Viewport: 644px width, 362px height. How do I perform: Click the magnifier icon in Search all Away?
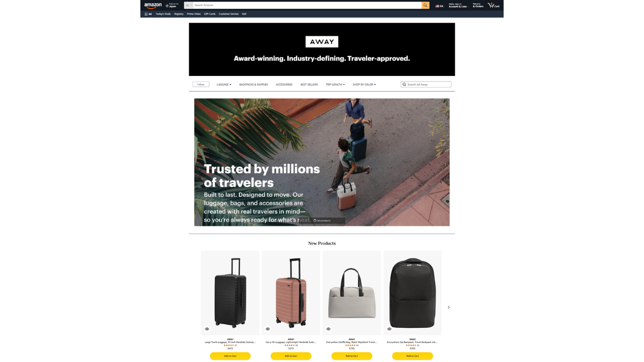tap(404, 84)
